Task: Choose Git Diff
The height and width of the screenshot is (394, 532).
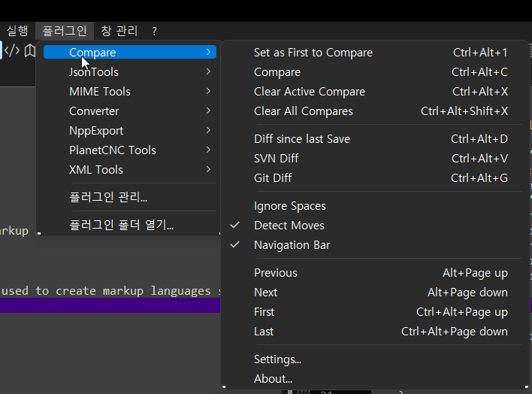Action: click(374, 177)
